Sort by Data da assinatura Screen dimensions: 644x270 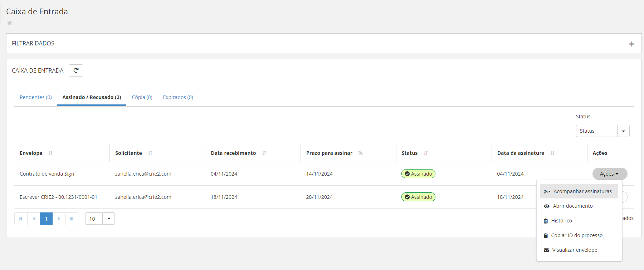coord(553,153)
